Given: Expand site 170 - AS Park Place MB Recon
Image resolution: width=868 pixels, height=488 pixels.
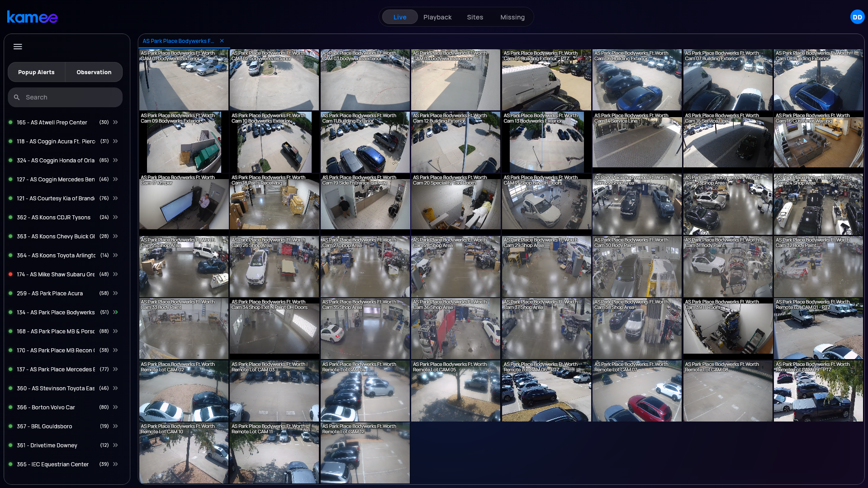Looking at the screenshot, I should 116,350.
